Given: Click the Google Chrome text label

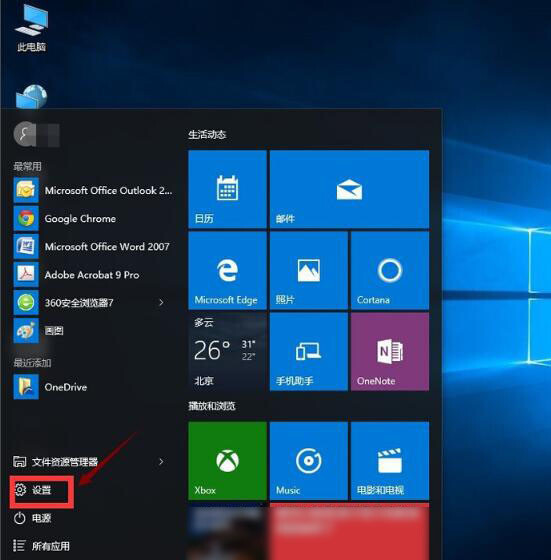Looking at the screenshot, I should 80,219.
